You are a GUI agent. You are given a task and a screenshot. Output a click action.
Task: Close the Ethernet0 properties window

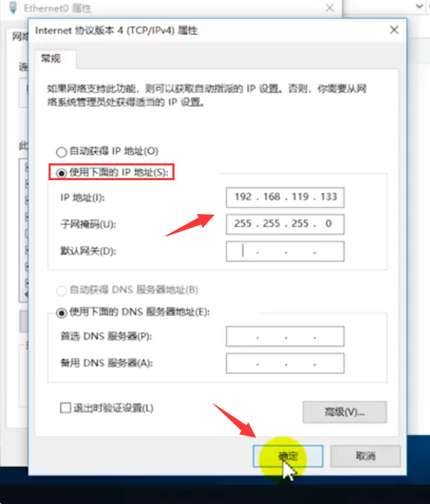330,8
